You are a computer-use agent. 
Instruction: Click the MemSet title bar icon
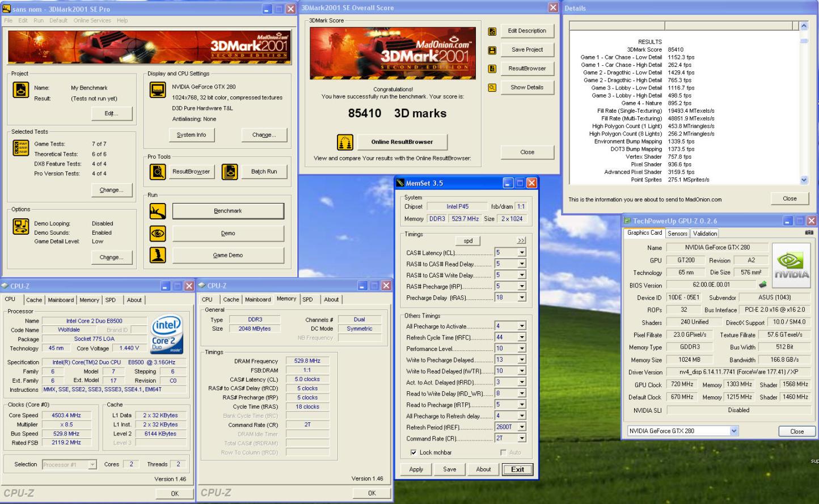pyautogui.click(x=400, y=183)
